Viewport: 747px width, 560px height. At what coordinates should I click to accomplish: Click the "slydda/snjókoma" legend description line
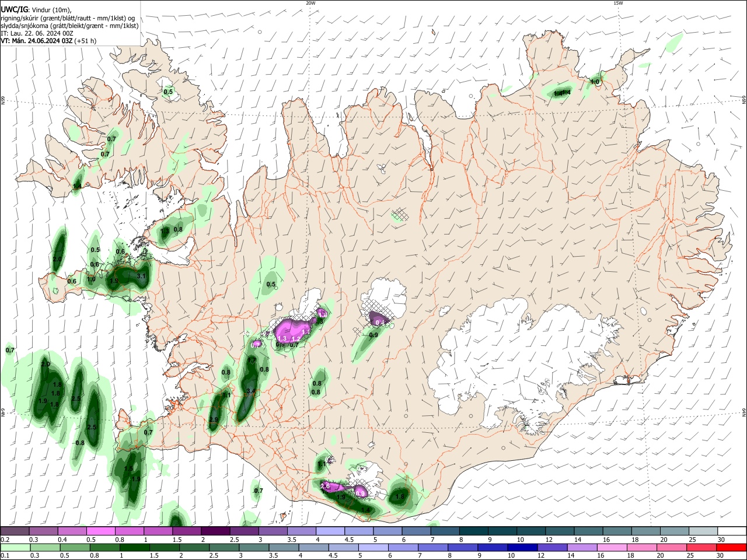tap(69, 26)
